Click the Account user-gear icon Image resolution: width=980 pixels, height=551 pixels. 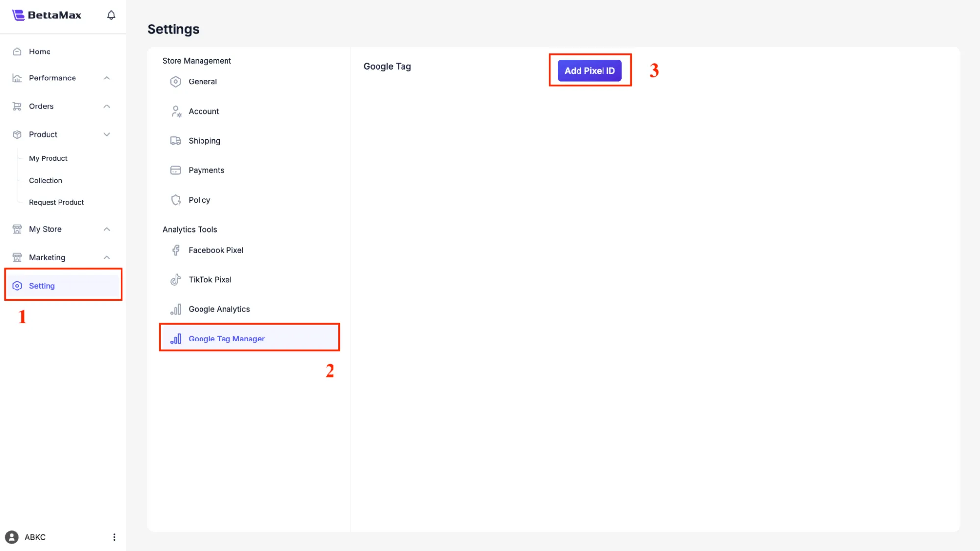click(176, 111)
